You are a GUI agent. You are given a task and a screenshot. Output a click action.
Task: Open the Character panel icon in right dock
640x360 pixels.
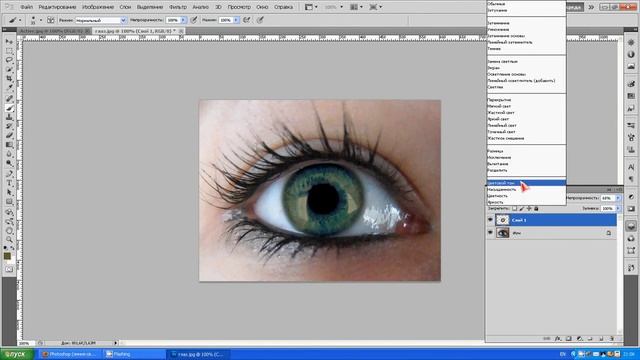[x=631, y=167]
